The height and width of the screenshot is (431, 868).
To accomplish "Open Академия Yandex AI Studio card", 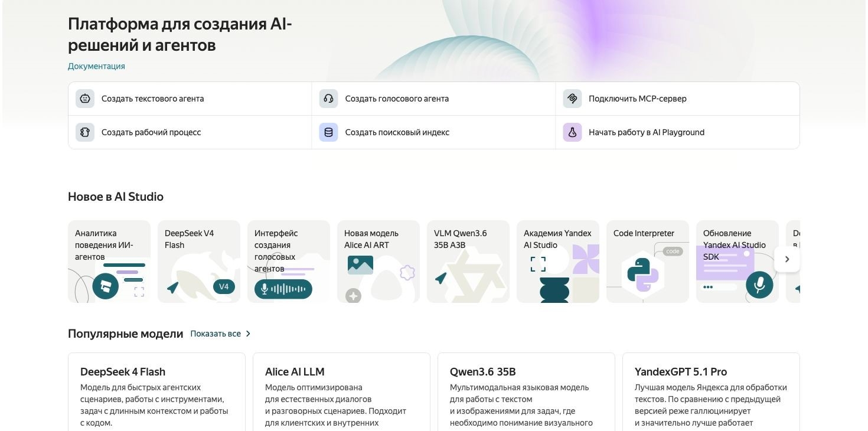I will click(x=558, y=262).
